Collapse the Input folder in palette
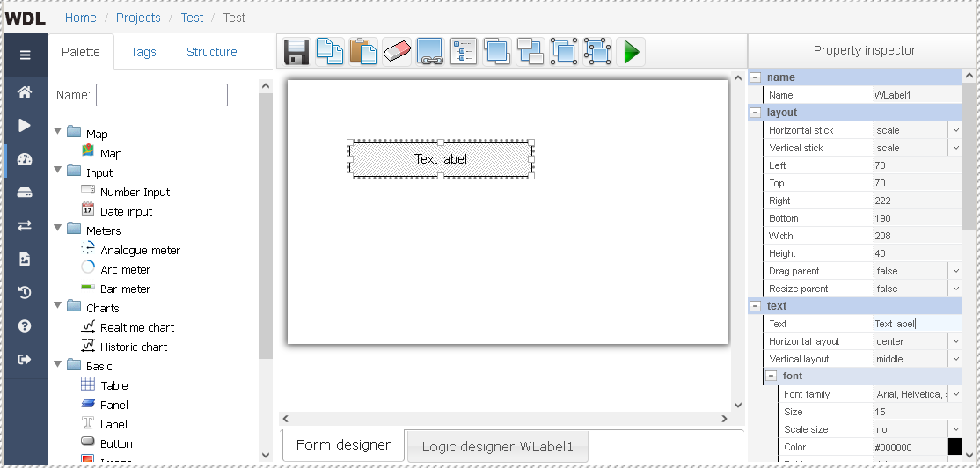Screen dimensions: 980x468 tap(58, 170)
